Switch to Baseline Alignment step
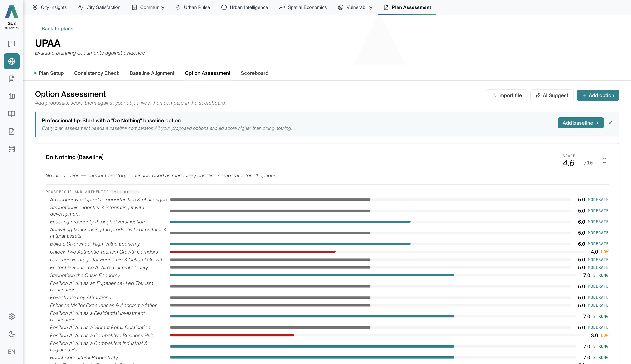Image resolution: width=631 pixels, height=364 pixels. (152, 73)
